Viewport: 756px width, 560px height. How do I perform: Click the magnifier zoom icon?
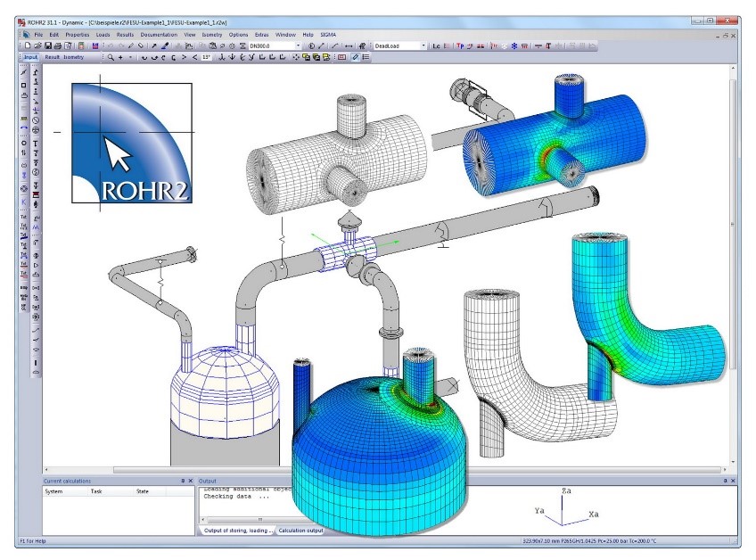click(111, 57)
